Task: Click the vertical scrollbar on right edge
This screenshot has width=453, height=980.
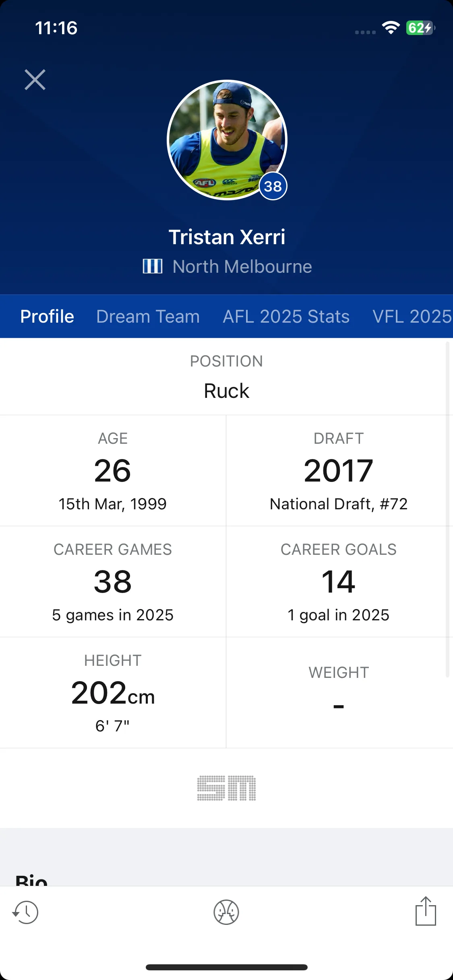Action: click(447, 510)
